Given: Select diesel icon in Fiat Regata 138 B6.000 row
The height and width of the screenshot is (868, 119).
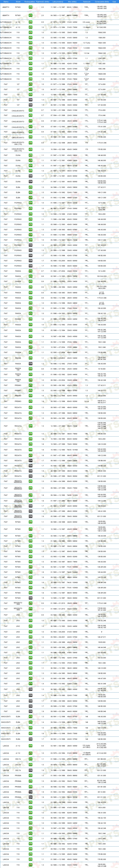Looking at the screenshot, I should (x=31, y=461).
